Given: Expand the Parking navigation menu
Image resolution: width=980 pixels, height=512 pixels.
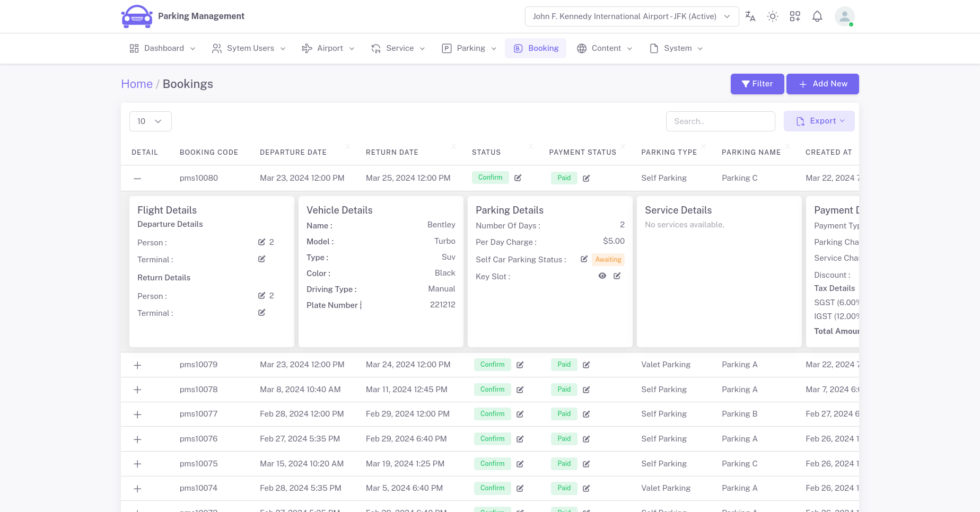Looking at the screenshot, I should tap(469, 48).
